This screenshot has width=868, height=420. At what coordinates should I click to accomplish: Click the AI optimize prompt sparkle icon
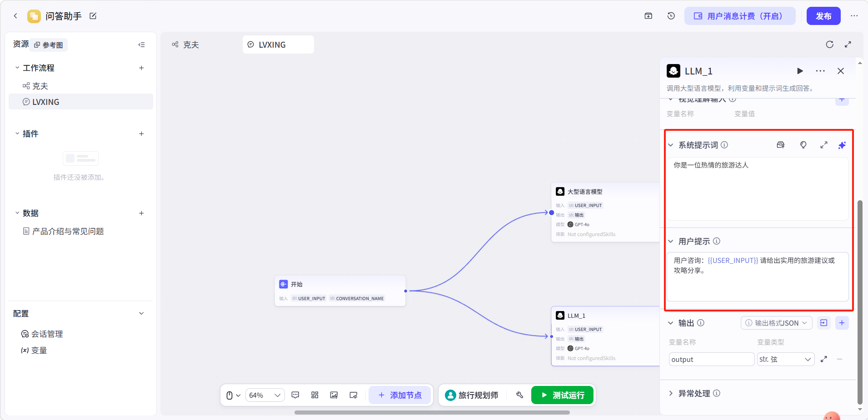pyautogui.click(x=842, y=145)
